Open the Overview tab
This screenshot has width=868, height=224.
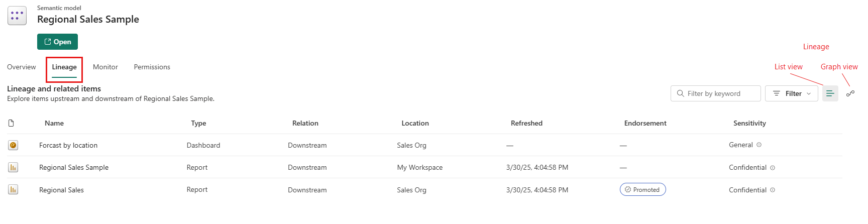pyautogui.click(x=22, y=67)
